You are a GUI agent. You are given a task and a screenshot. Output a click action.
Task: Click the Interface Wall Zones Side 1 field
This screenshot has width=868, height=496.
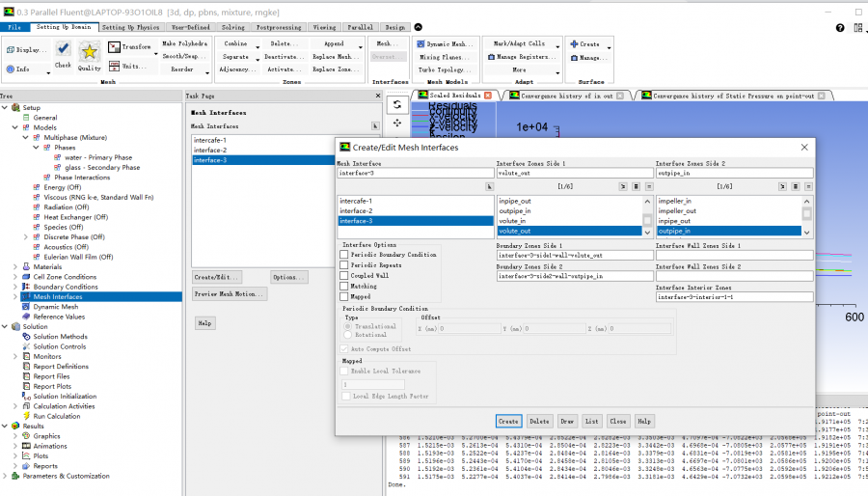tap(734, 256)
